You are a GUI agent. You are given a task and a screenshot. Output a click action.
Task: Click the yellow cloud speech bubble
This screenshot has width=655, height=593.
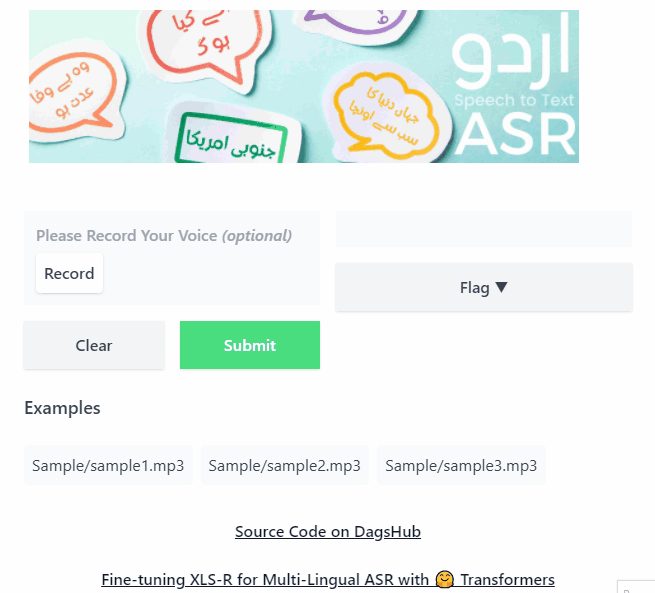(x=386, y=115)
